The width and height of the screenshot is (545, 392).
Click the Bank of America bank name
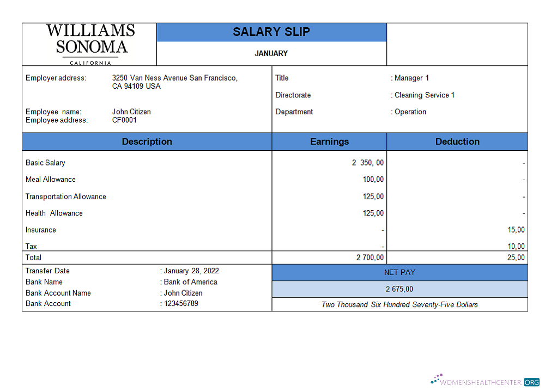click(190, 281)
